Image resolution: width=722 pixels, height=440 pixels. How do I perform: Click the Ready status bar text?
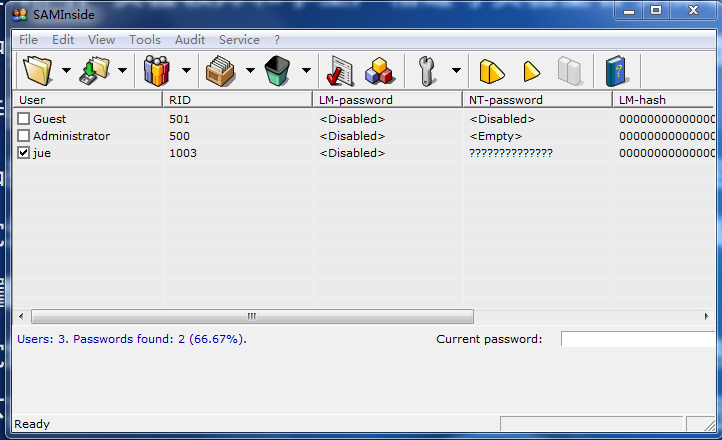[32, 424]
